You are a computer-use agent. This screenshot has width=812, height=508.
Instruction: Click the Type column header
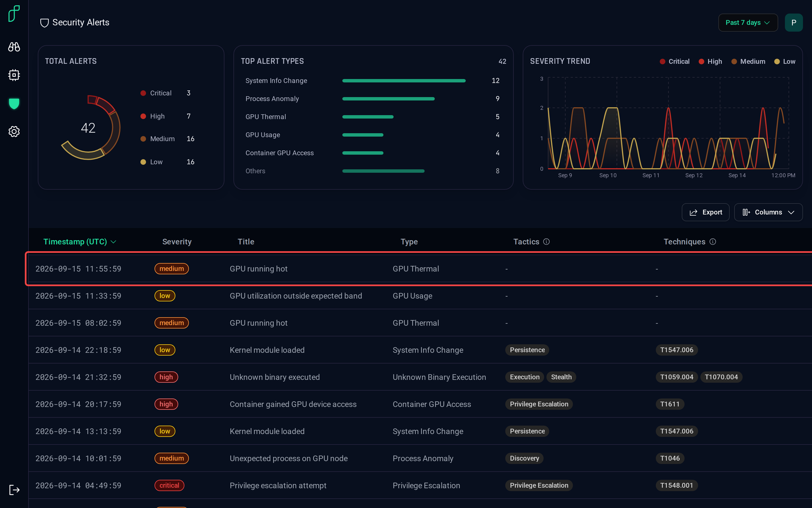click(x=409, y=242)
